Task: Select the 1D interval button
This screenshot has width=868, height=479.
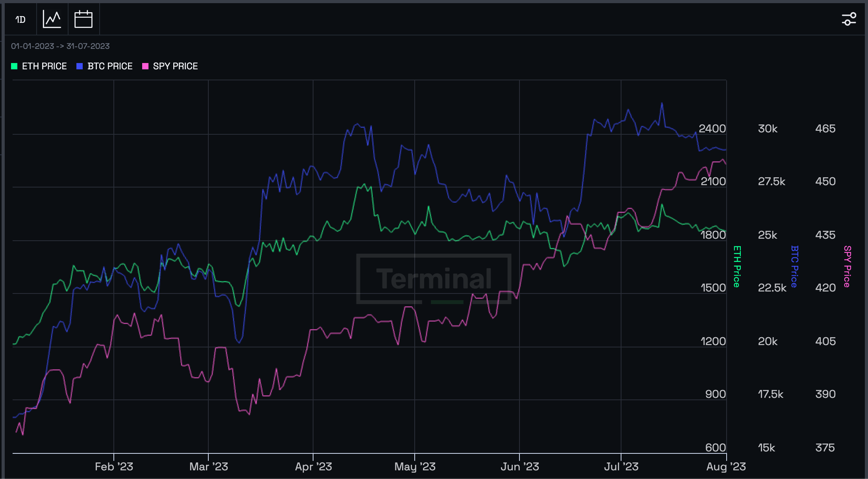Action: pos(20,19)
